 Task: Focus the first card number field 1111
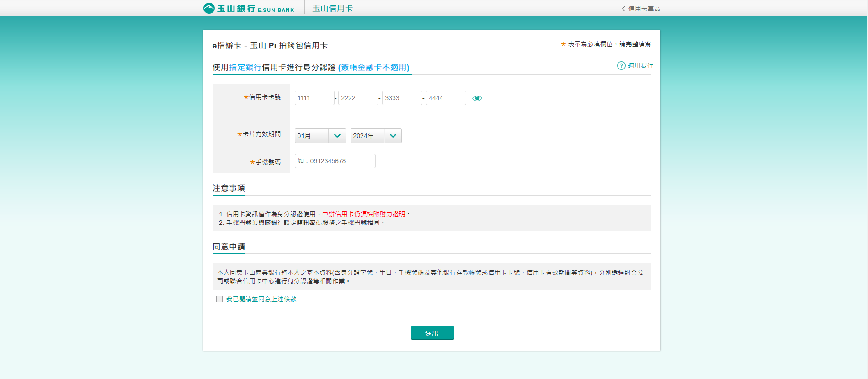click(x=314, y=98)
